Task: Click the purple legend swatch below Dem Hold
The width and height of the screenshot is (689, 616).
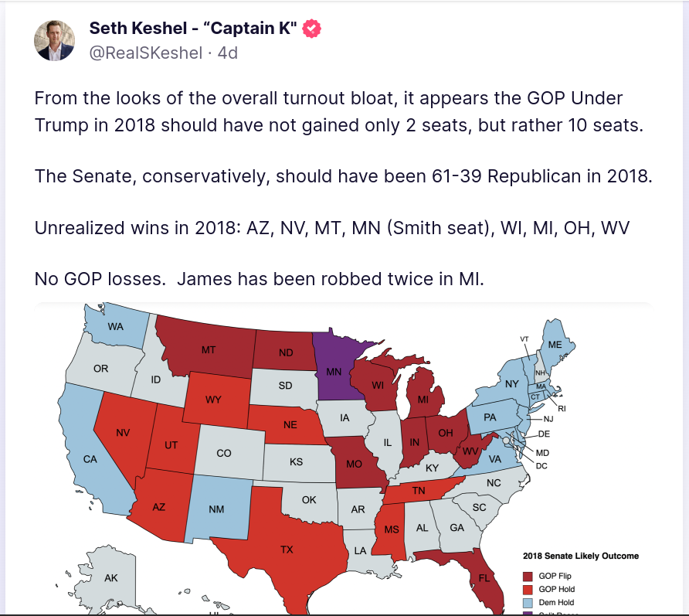Action: [528, 613]
